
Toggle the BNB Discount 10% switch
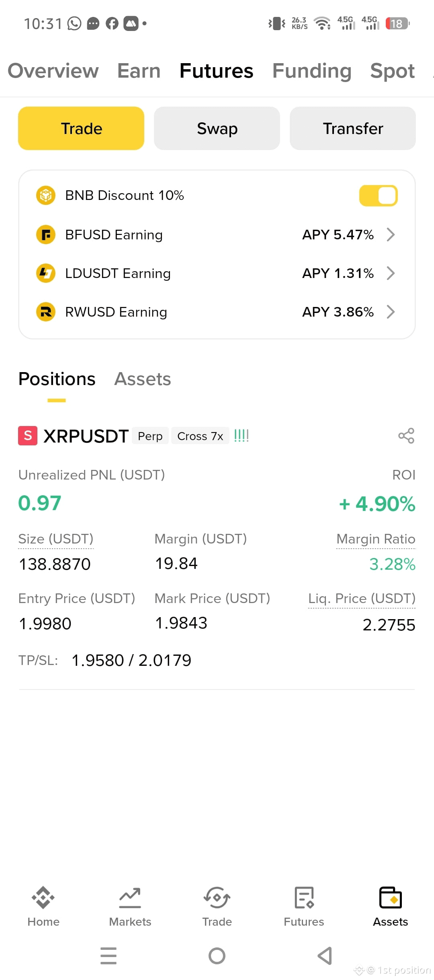click(x=378, y=196)
